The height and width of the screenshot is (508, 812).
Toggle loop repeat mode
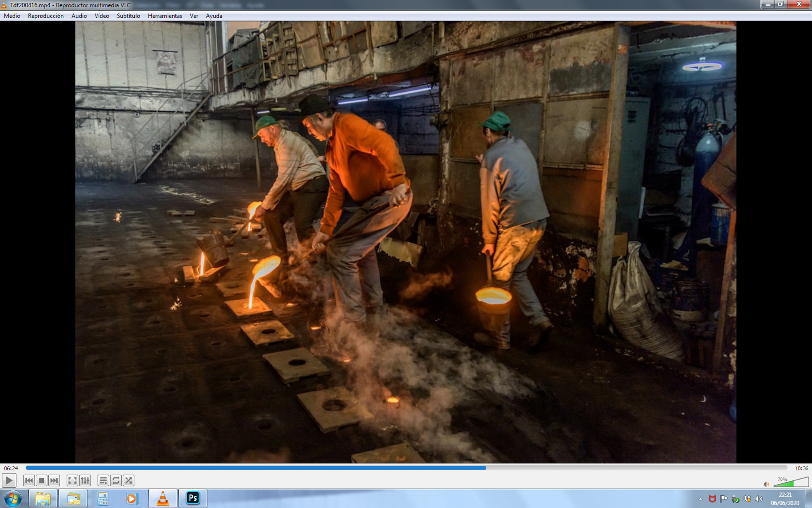pyautogui.click(x=116, y=481)
